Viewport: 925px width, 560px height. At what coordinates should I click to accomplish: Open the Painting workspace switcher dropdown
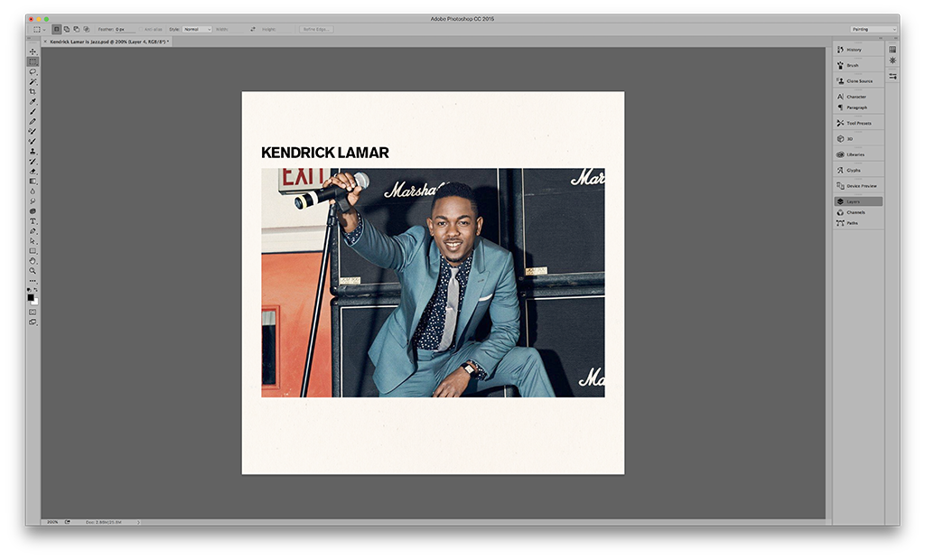pos(874,29)
